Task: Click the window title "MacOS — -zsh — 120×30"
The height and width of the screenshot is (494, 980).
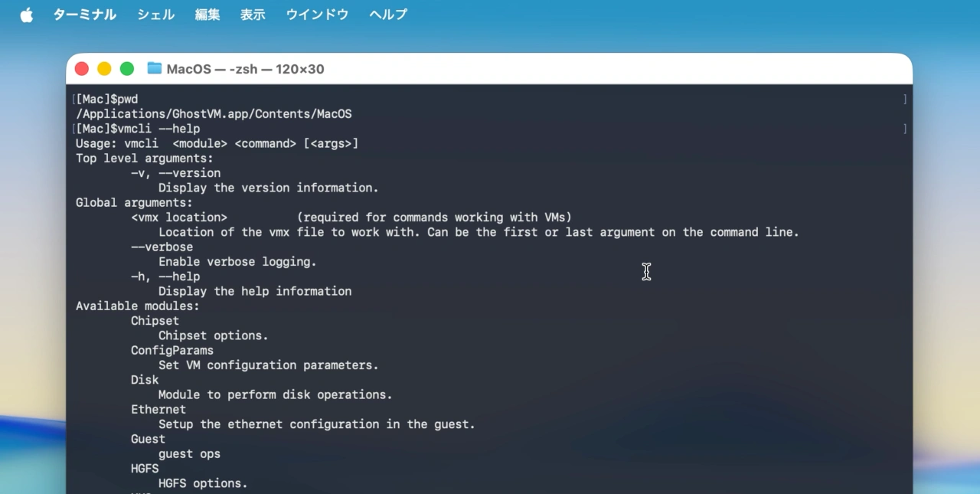Action: 245,69
